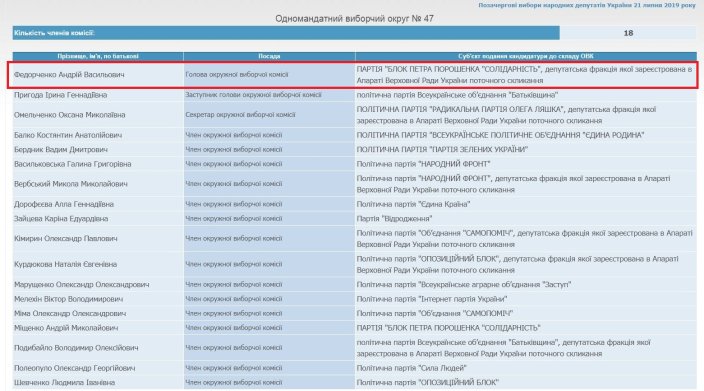Select the name 'Вербський Микола Миколайович'
704x391 pixels.
pos(70,184)
